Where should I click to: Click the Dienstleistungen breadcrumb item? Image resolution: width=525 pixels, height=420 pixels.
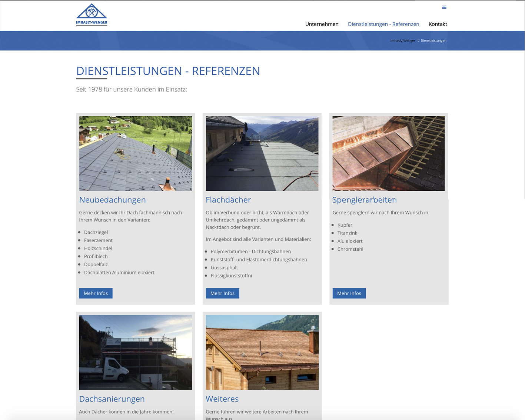433,41
